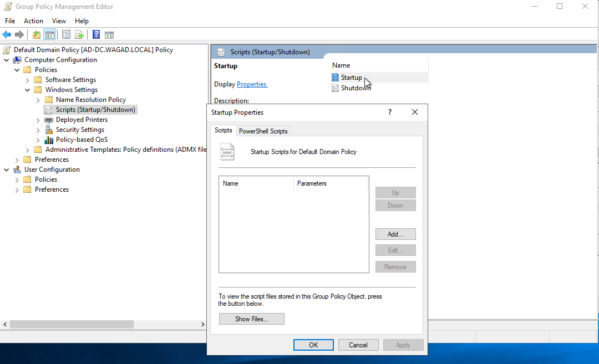
Task: Collapse the Computer Configuration tree node
Action: (x=6, y=59)
